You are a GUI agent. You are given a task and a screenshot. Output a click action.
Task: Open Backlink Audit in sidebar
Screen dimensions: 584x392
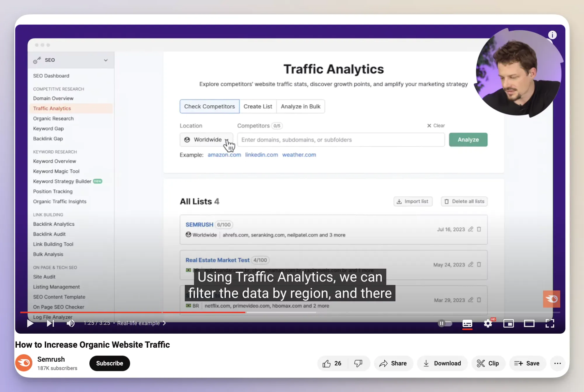point(49,234)
